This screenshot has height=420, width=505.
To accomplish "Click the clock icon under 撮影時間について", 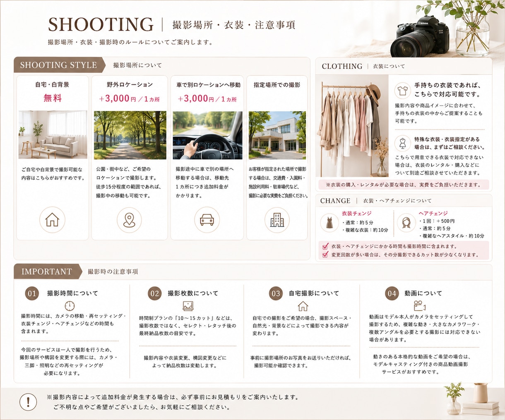I will (70, 306).
